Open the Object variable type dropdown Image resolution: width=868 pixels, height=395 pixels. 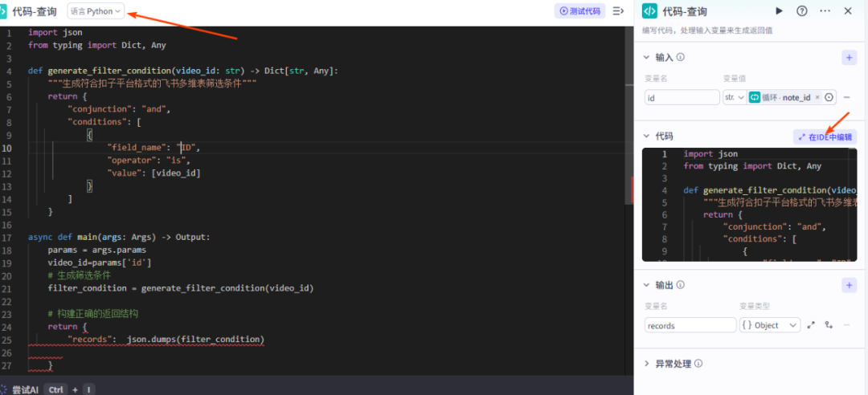click(770, 325)
